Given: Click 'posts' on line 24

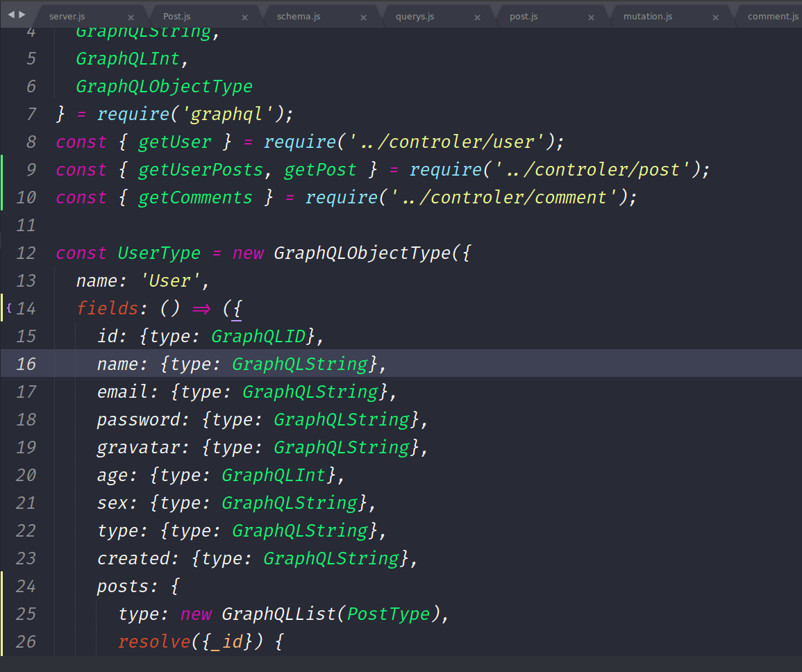Looking at the screenshot, I should 123,586.
